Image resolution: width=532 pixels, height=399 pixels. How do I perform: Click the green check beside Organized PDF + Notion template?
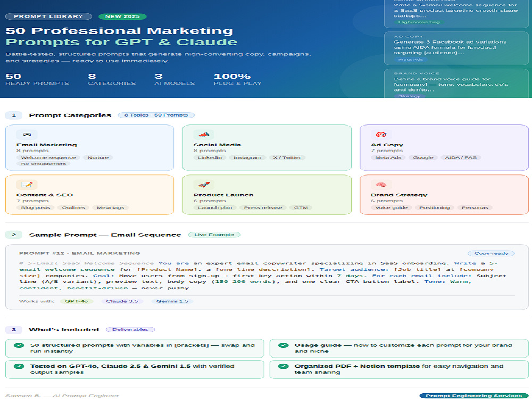coord(284,367)
